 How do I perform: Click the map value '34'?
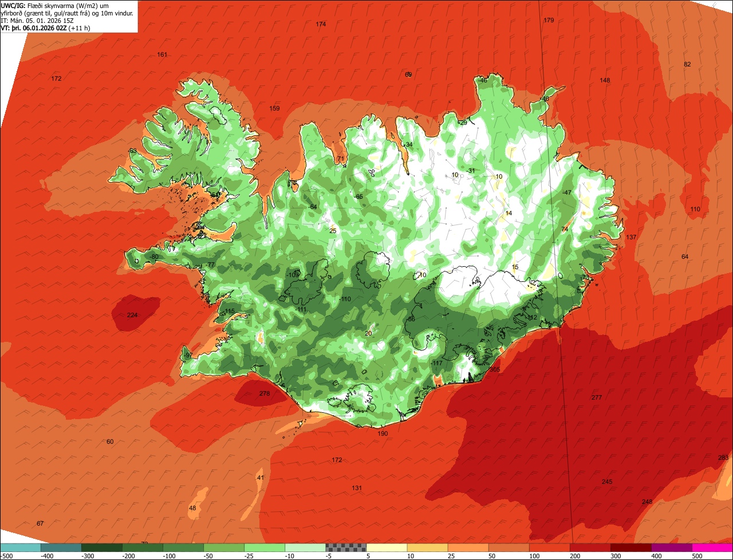coord(409,144)
